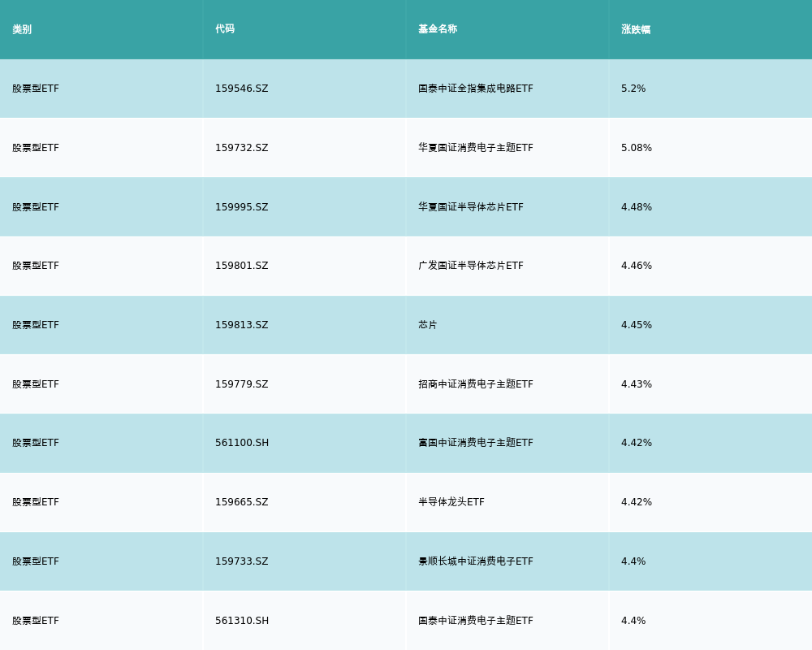Select code cell 159779.SZ
This screenshot has width=812, height=650.
(x=242, y=384)
